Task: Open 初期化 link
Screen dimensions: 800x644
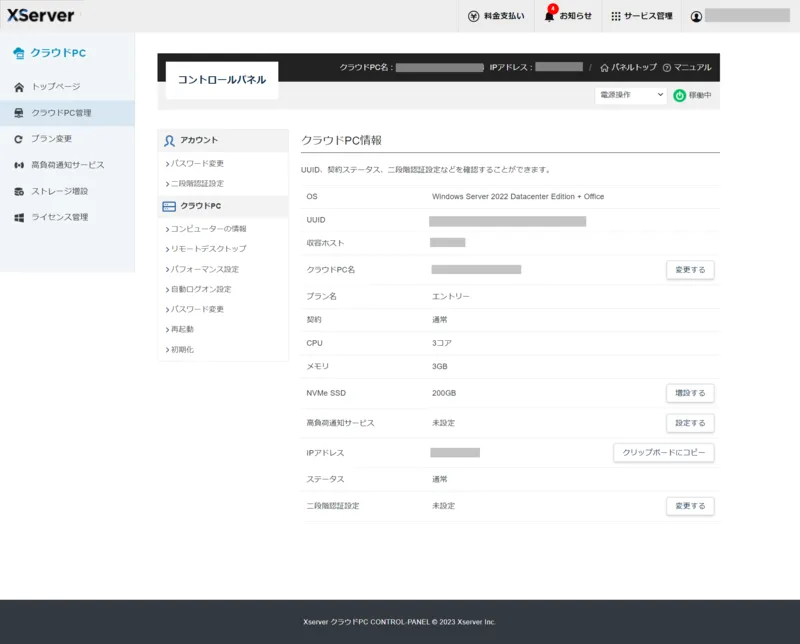Action: 180,350
